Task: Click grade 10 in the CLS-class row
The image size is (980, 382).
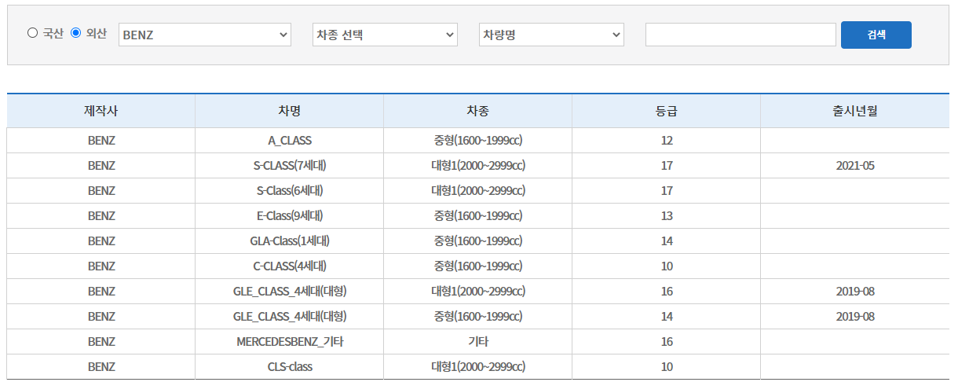Action: coord(667,367)
